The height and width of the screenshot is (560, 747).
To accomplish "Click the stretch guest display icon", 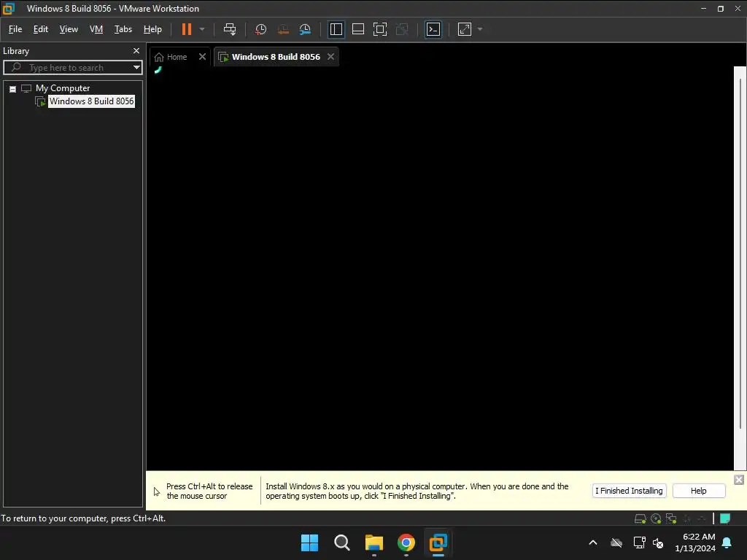I will pos(465,29).
